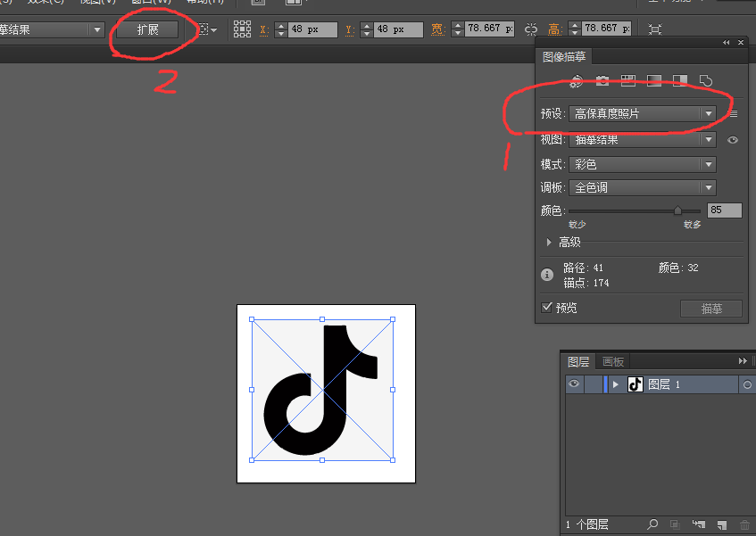This screenshot has width=756, height=536.
Task: Choose the Grayscale preset icon
Action: click(654, 81)
